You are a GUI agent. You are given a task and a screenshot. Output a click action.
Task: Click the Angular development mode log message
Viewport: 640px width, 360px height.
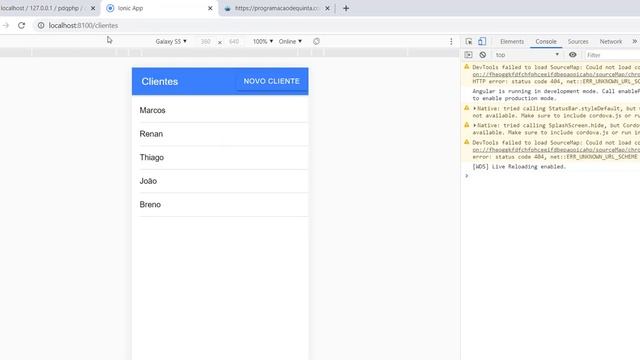[556, 95]
